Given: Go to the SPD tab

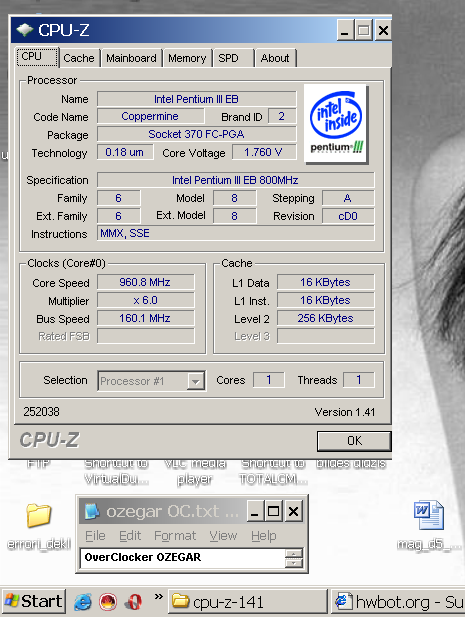Looking at the screenshot, I should [233, 58].
